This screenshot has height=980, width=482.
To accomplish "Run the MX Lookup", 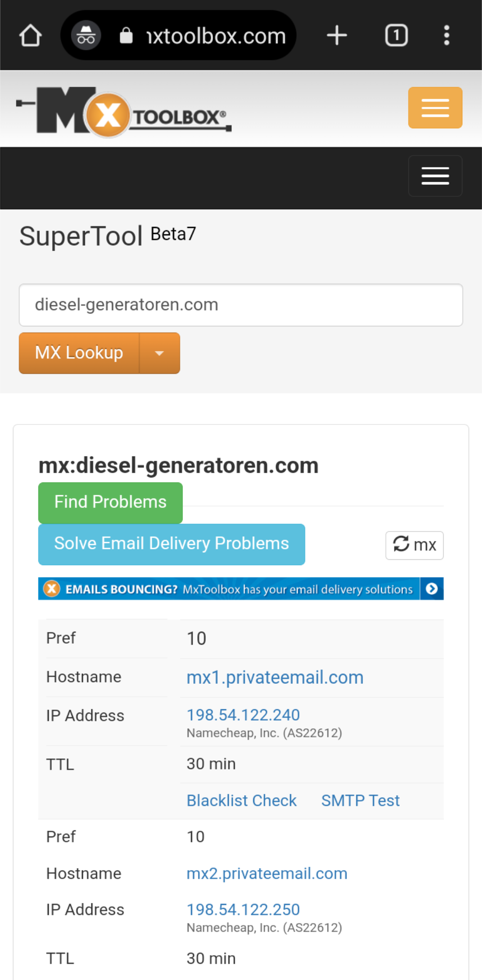I will pos(78,353).
